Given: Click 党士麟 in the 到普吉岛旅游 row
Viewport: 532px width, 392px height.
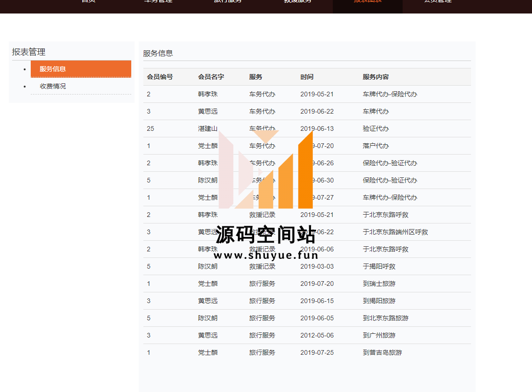Looking at the screenshot, I should [x=208, y=352].
